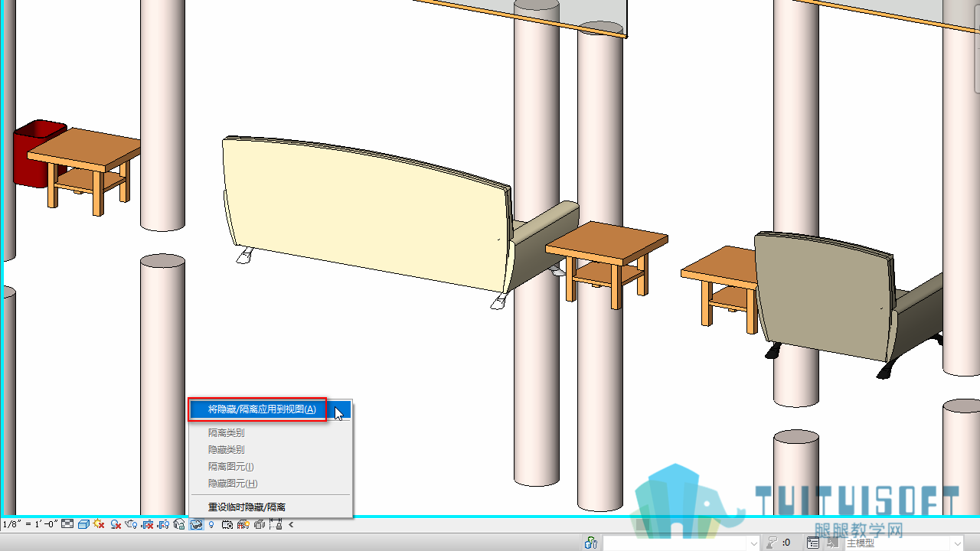Viewport: 980px width, 551px height.
Task: Click the Highlight Displacement Sets icon
Action: pos(260,524)
